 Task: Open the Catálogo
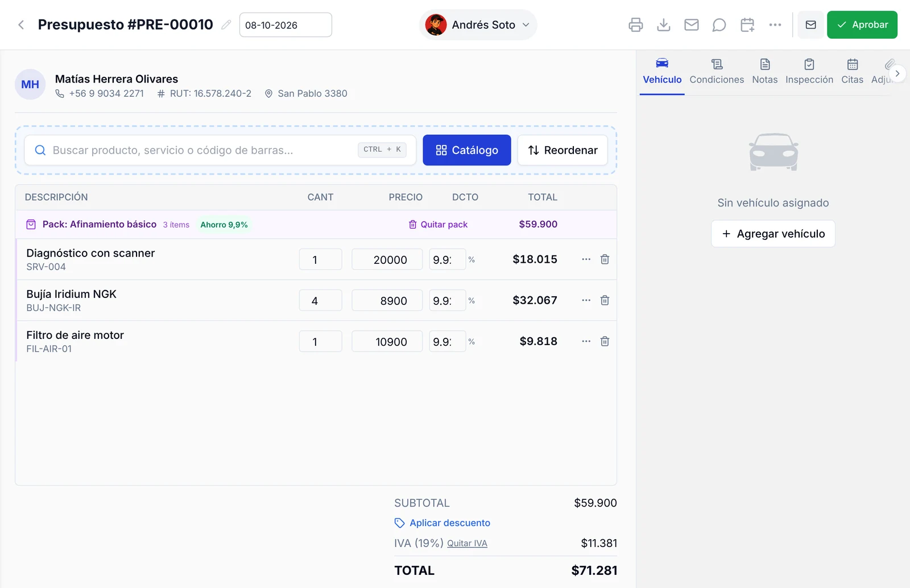467,150
